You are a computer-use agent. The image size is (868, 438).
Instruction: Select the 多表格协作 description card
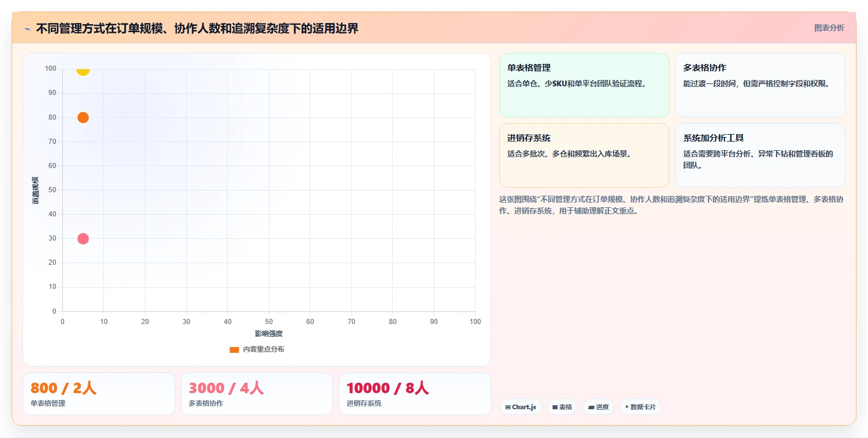tap(760, 85)
